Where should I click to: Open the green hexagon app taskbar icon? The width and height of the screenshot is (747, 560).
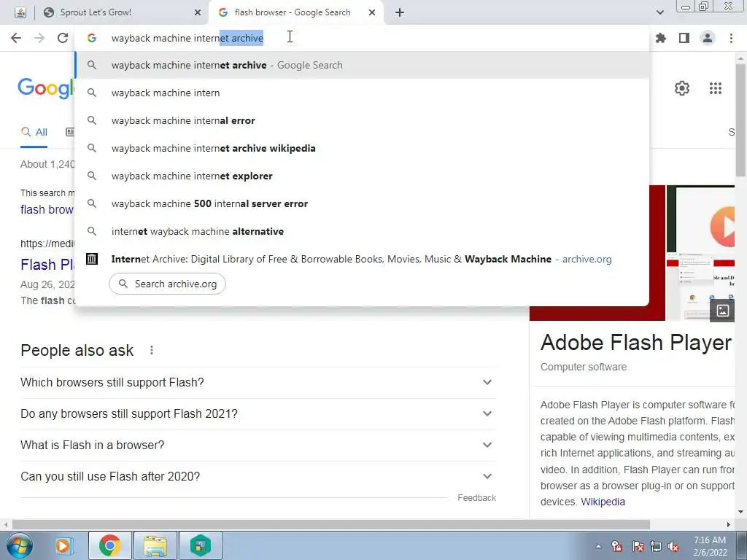(x=201, y=545)
